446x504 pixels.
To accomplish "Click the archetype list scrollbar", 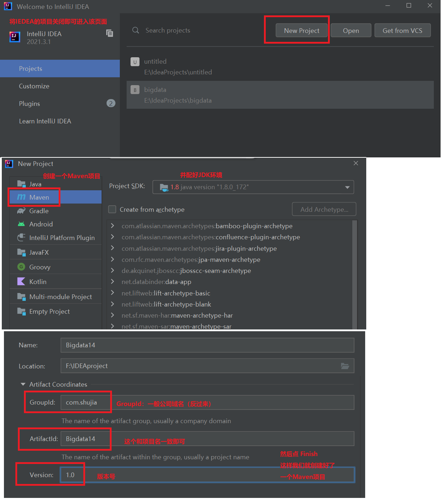I will (355, 274).
